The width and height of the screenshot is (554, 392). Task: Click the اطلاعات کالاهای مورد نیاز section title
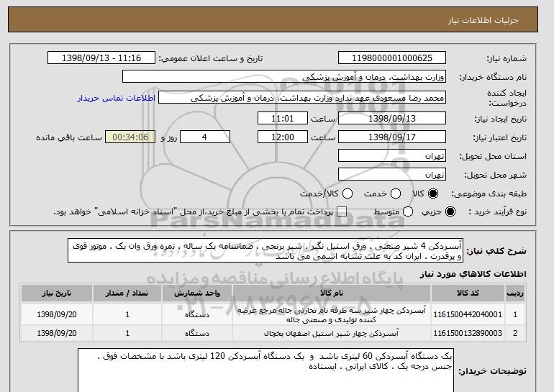473,274
